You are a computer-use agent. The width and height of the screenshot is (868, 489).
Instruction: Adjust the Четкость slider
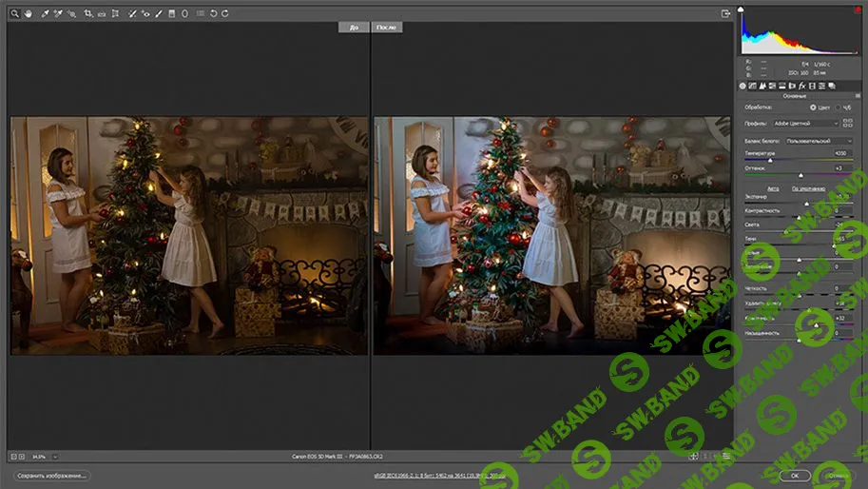point(799,295)
